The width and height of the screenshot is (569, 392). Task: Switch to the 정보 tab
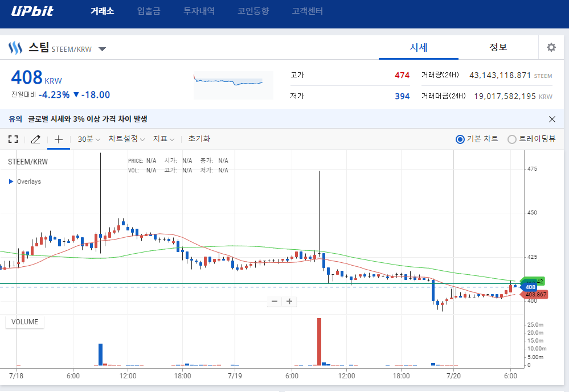498,47
